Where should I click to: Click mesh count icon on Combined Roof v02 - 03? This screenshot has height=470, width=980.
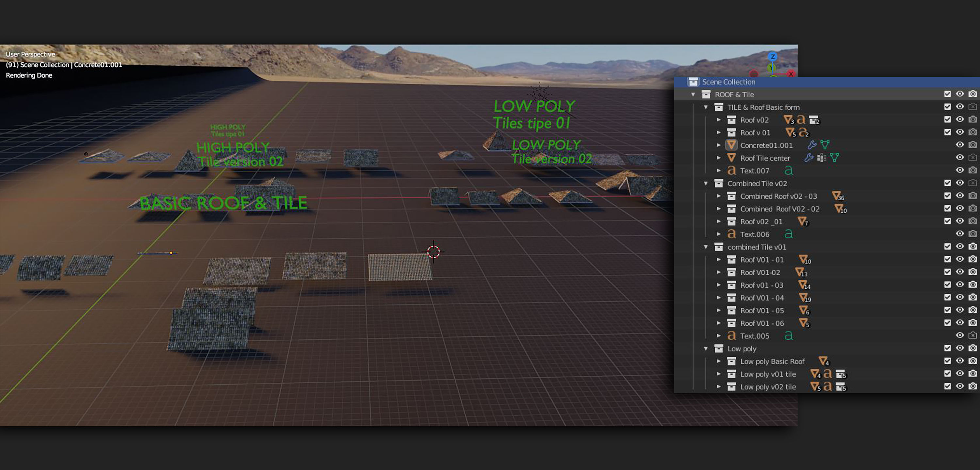pos(838,196)
